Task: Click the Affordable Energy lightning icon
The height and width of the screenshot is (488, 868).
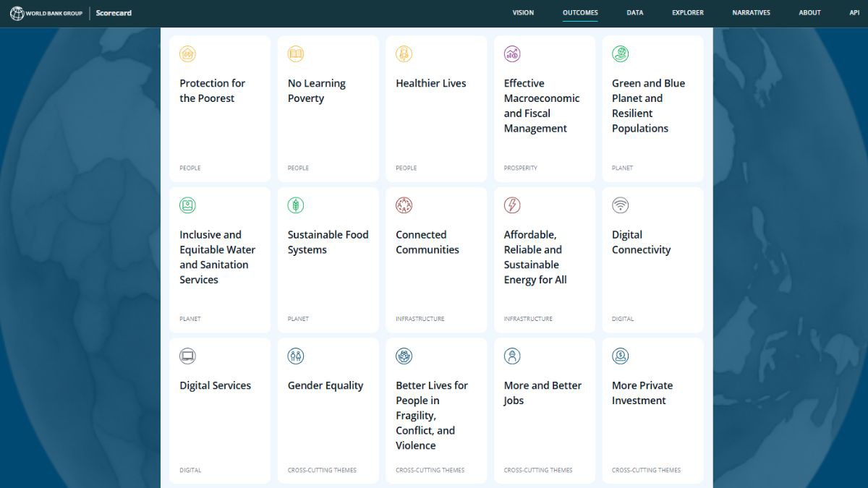Action: point(512,205)
